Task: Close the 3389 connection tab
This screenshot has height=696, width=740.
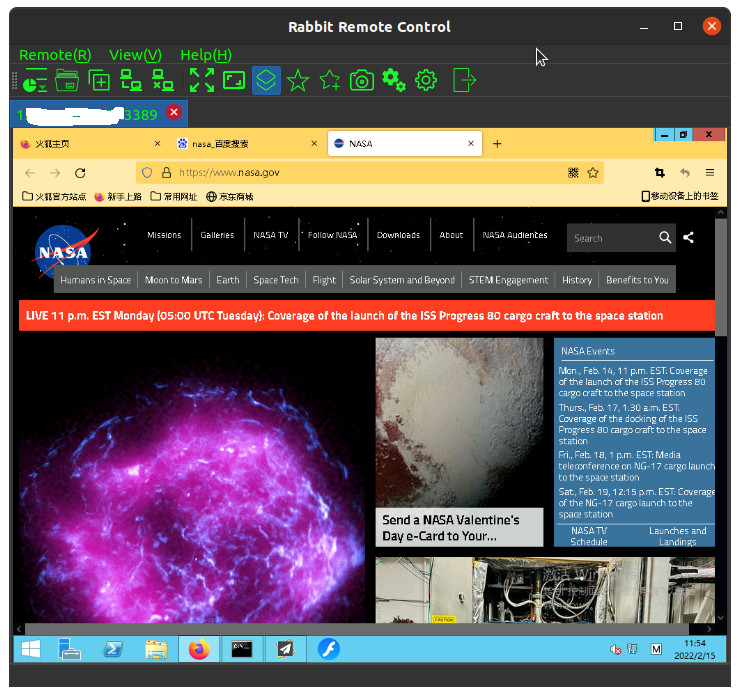Action: [174, 112]
